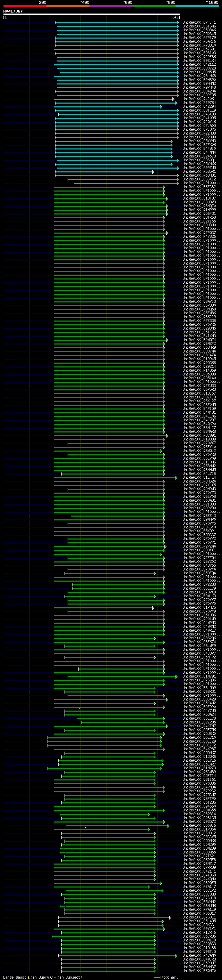The image size is (222, 980).
Task: Select the UniRef100_Q42061 entry
Action: point(199,99)
